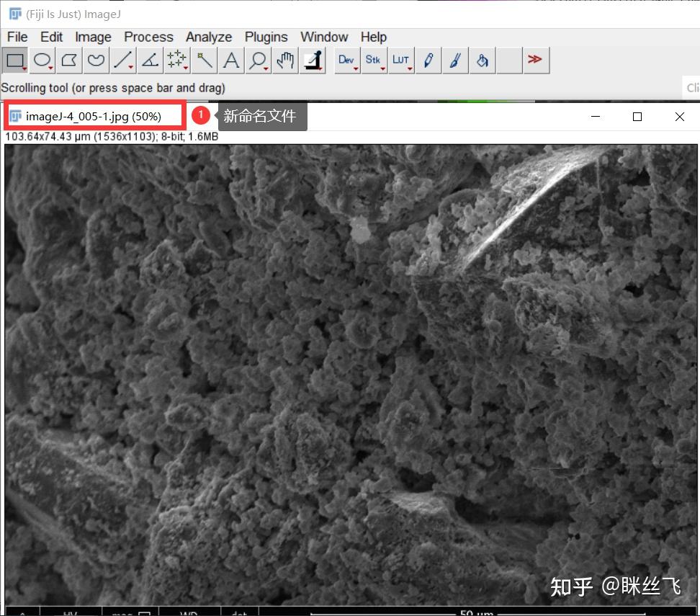Select the Wand tracing tool

[x=204, y=61]
